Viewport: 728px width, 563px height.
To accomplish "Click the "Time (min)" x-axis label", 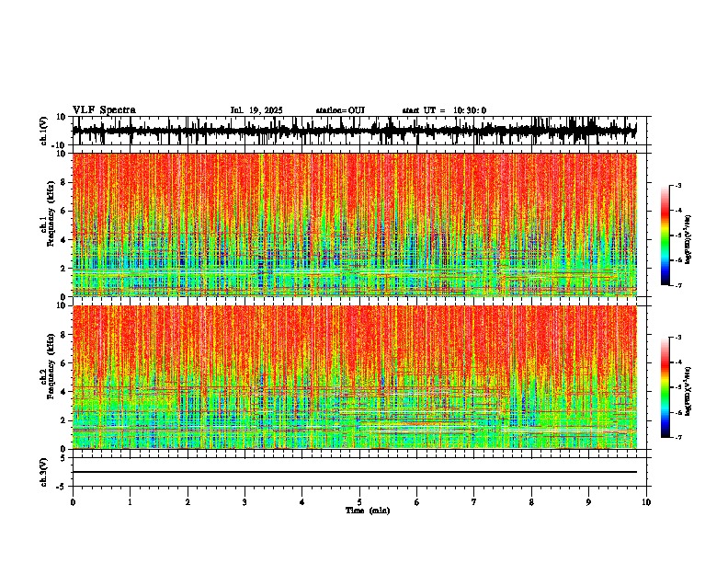I will click(x=368, y=511).
